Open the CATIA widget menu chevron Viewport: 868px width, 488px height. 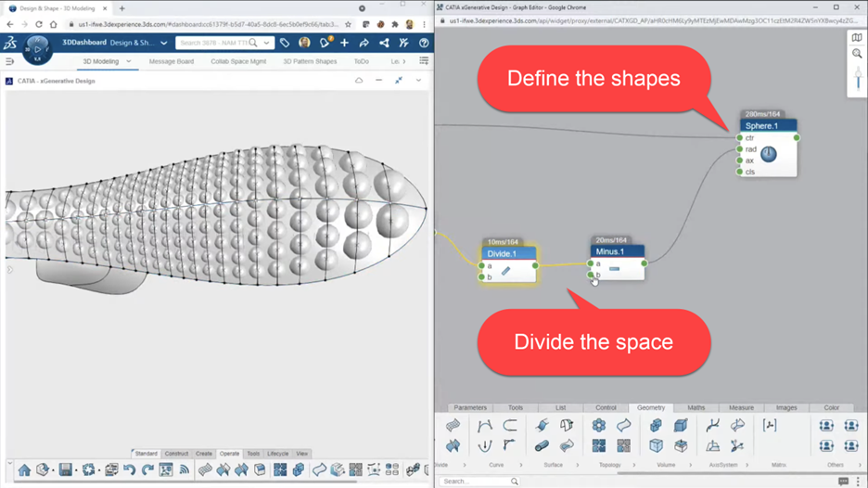418,81
